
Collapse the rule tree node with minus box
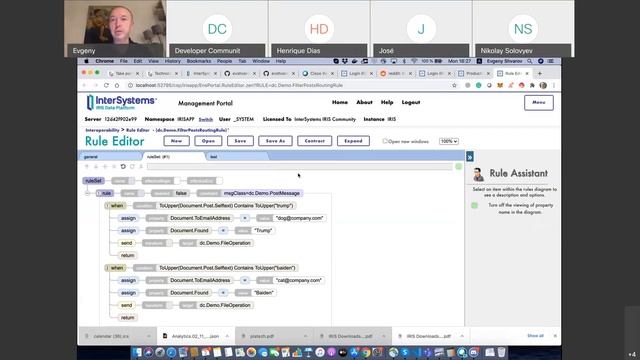[87, 193]
